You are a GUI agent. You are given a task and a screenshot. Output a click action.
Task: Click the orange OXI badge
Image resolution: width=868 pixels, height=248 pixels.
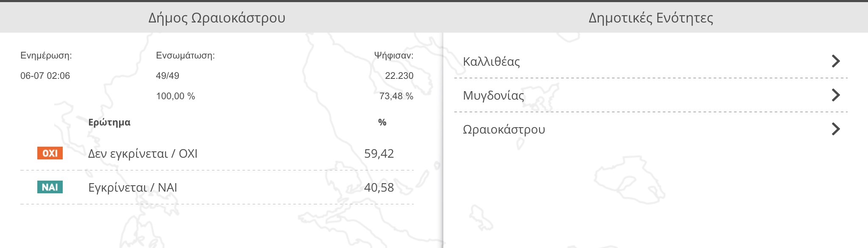pos(50,153)
